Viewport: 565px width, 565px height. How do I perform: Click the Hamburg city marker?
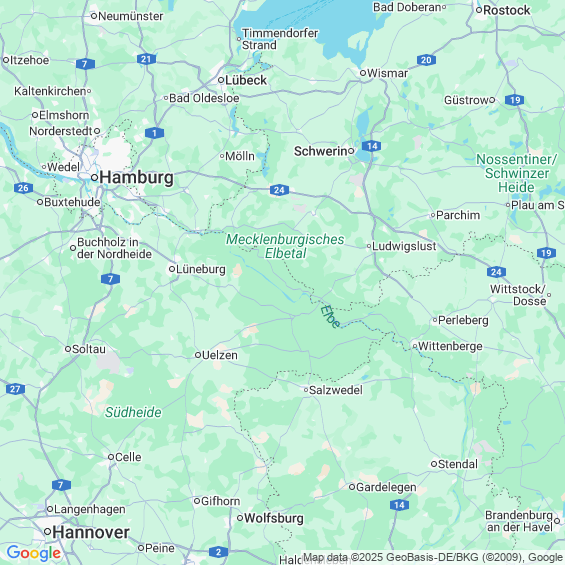94,177
